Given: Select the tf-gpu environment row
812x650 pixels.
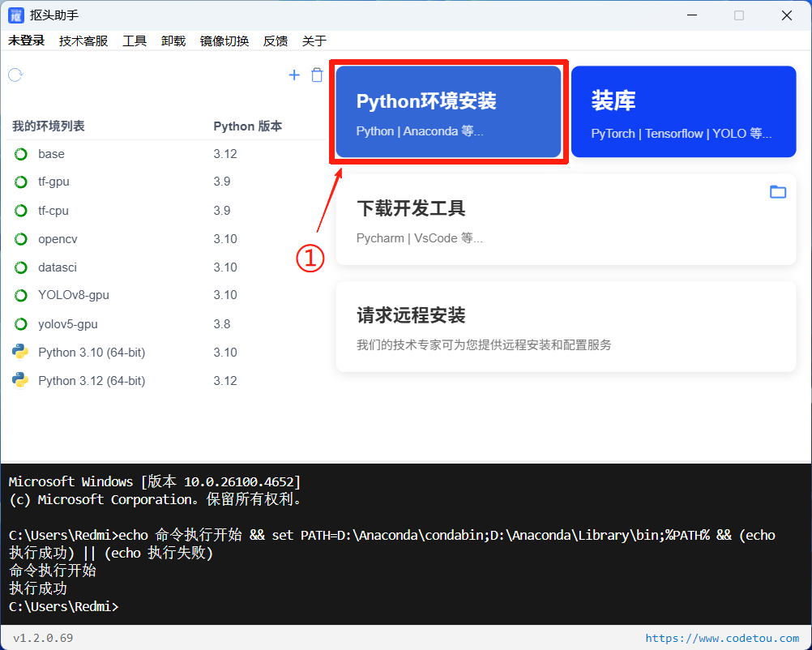Looking at the screenshot, I should point(165,182).
